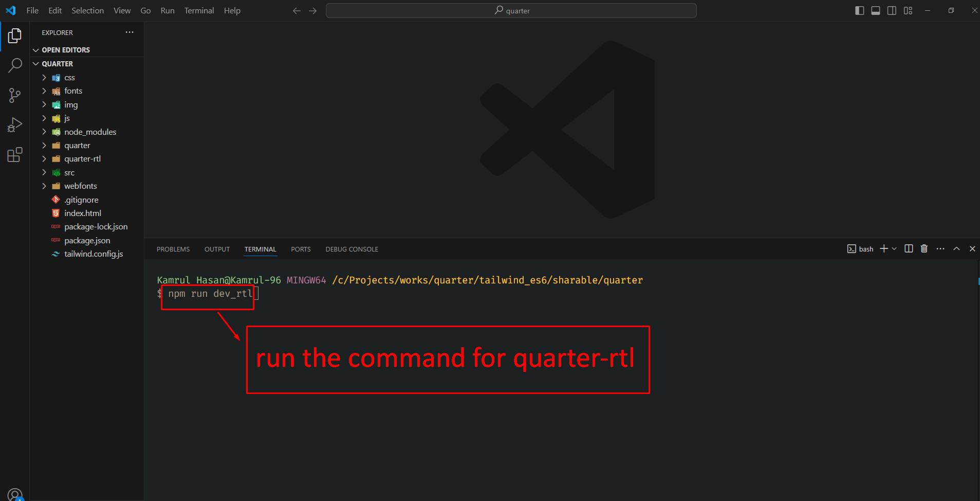
Task: Switch to the Debug Console tab
Action: point(352,249)
